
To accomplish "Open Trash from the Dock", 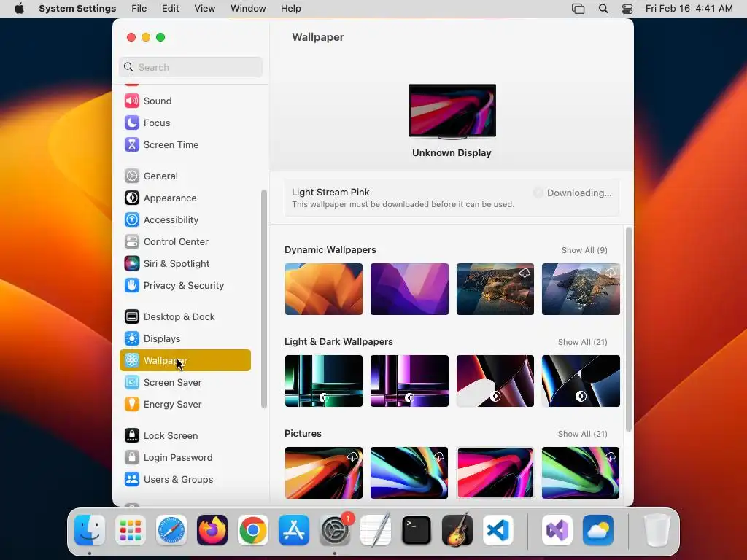I will [x=657, y=530].
